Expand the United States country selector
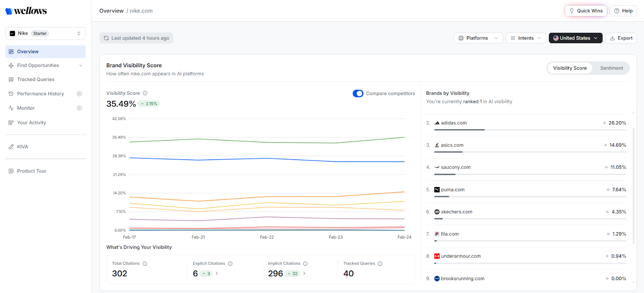This screenshot has height=293, width=644. click(x=575, y=38)
